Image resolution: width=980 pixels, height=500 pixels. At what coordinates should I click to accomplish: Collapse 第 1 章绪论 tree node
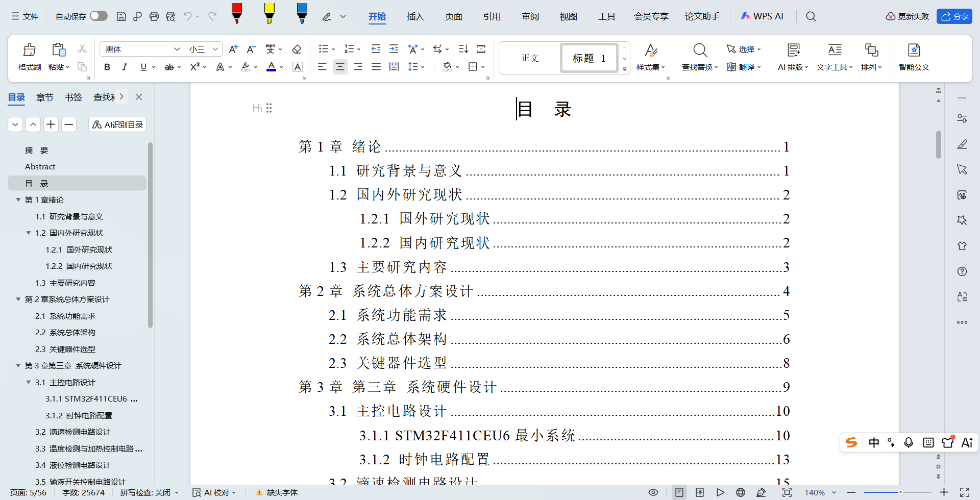[x=18, y=199]
